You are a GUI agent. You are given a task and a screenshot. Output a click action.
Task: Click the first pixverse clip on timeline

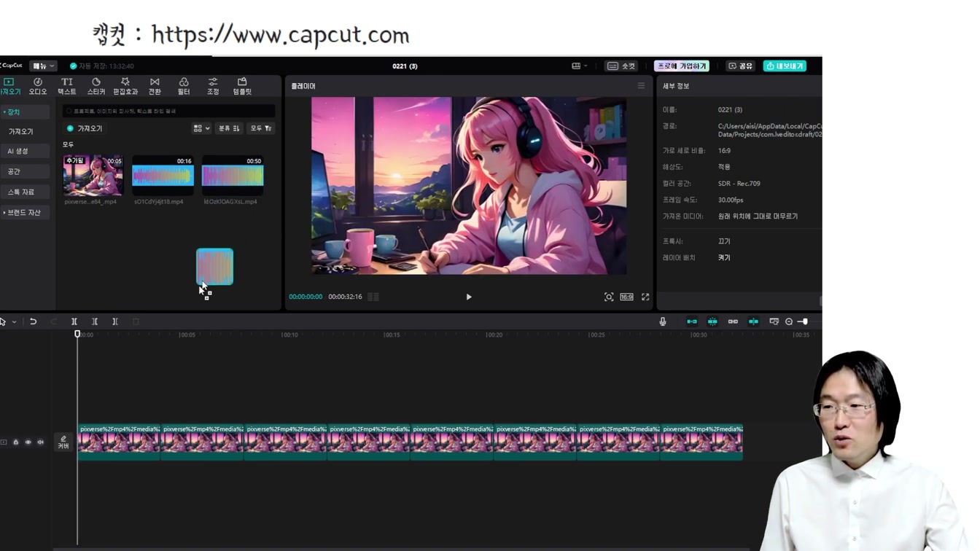[119, 442]
